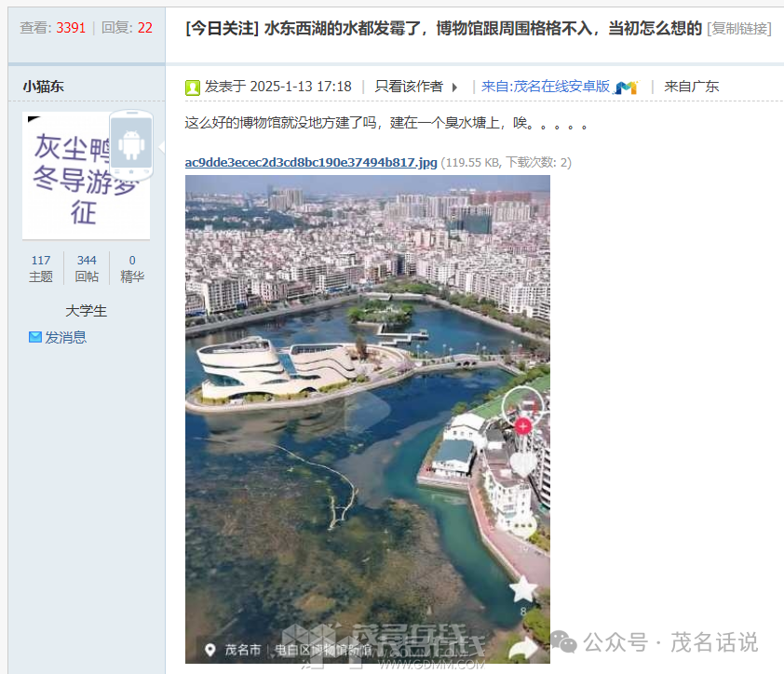Open the 回帖 count for user
This screenshot has width=784, height=674.
tap(87, 268)
